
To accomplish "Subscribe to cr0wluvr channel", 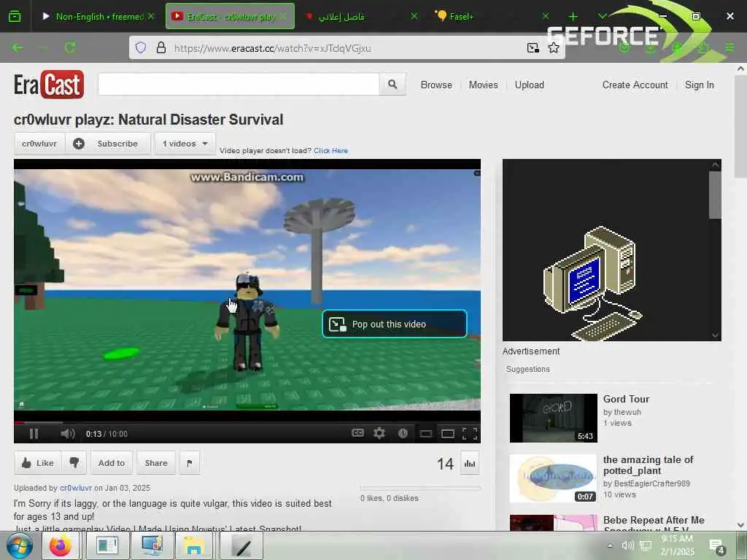I will 108,144.
